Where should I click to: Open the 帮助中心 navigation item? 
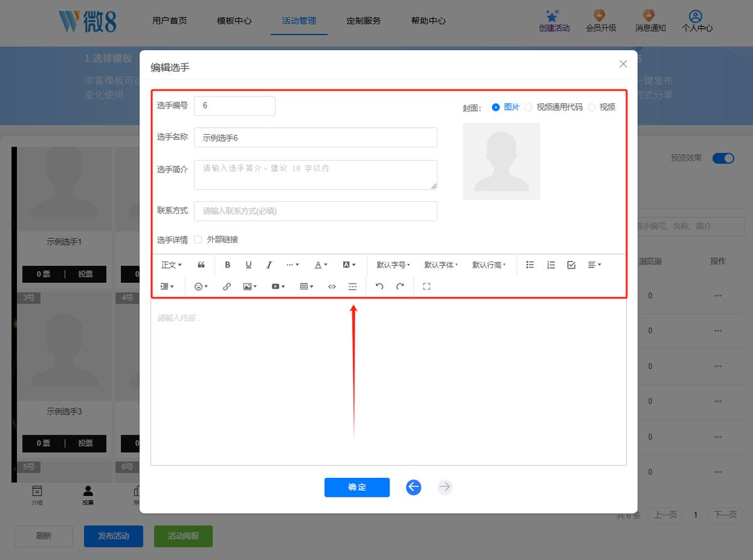pos(429,21)
